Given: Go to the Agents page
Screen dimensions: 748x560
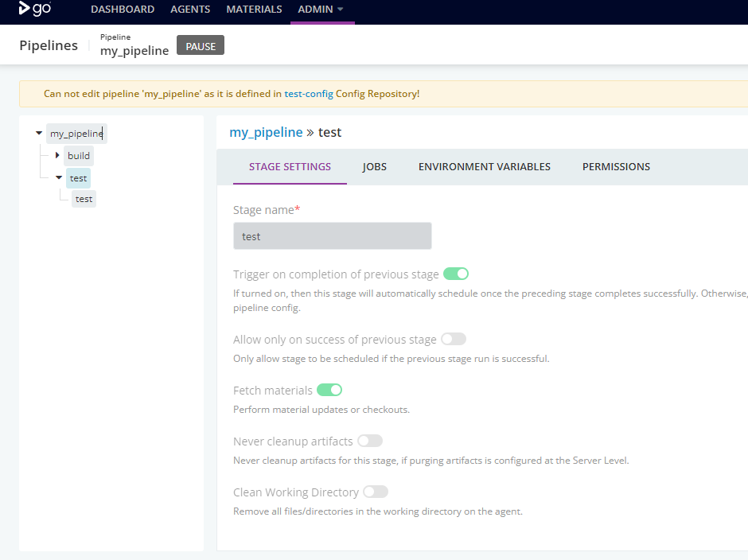Looking at the screenshot, I should 190,9.
